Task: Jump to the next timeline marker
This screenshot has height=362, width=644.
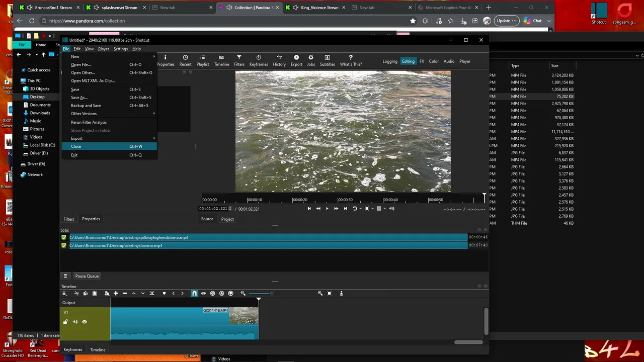Action: (182, 293)
